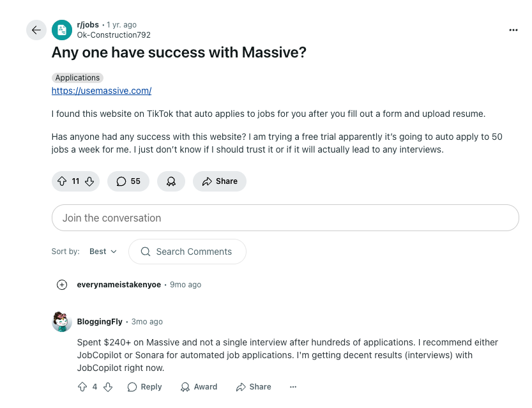Viewport: 532px width, 408px height.
Task: Open the Search Comments field
Action: point(187,252)
